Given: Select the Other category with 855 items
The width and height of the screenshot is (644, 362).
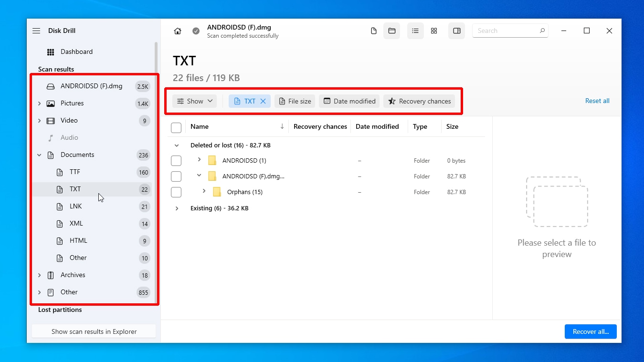Looking at the screenshot, I should [92, 292].
